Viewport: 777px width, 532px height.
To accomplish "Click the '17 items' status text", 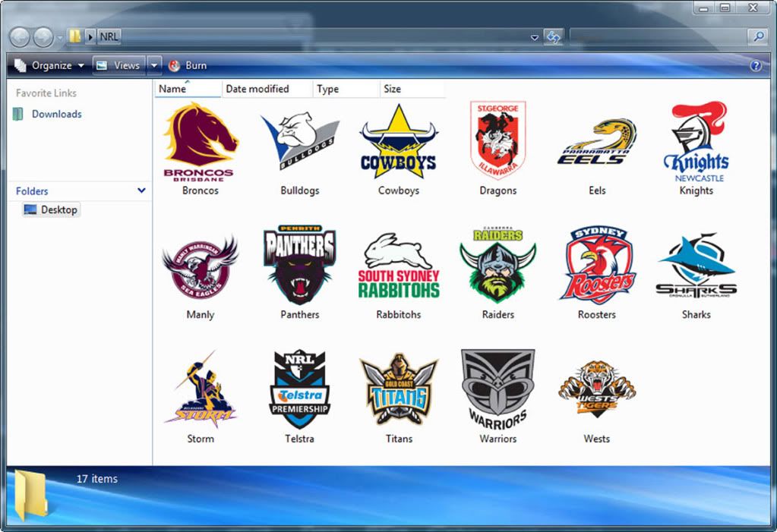I will pos(97,479).
